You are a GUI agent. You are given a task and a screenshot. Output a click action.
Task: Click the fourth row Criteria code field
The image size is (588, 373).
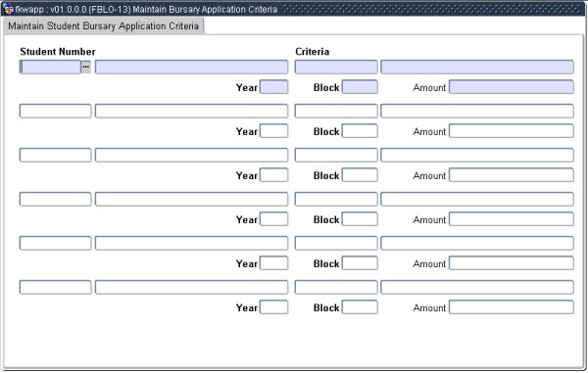336,200
